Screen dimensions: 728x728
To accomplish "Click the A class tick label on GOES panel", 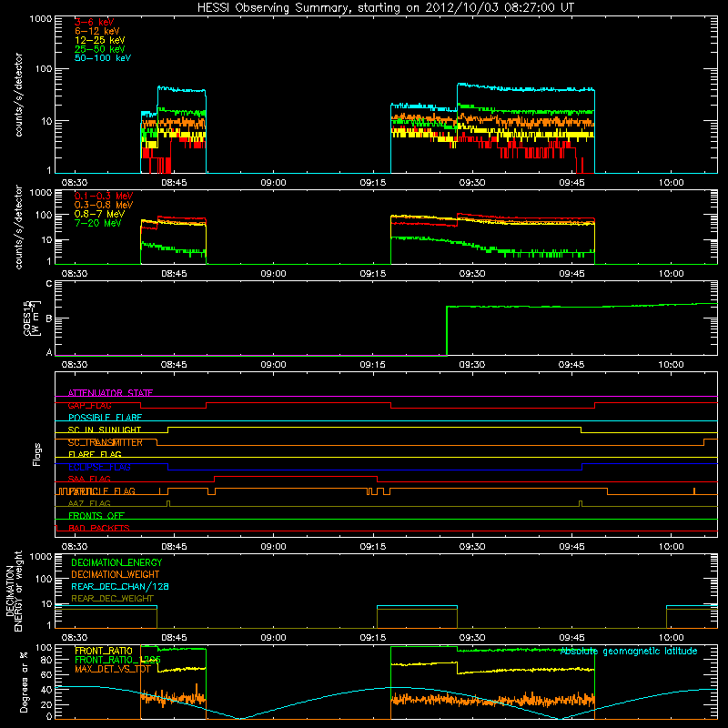I will coord(49,352).
